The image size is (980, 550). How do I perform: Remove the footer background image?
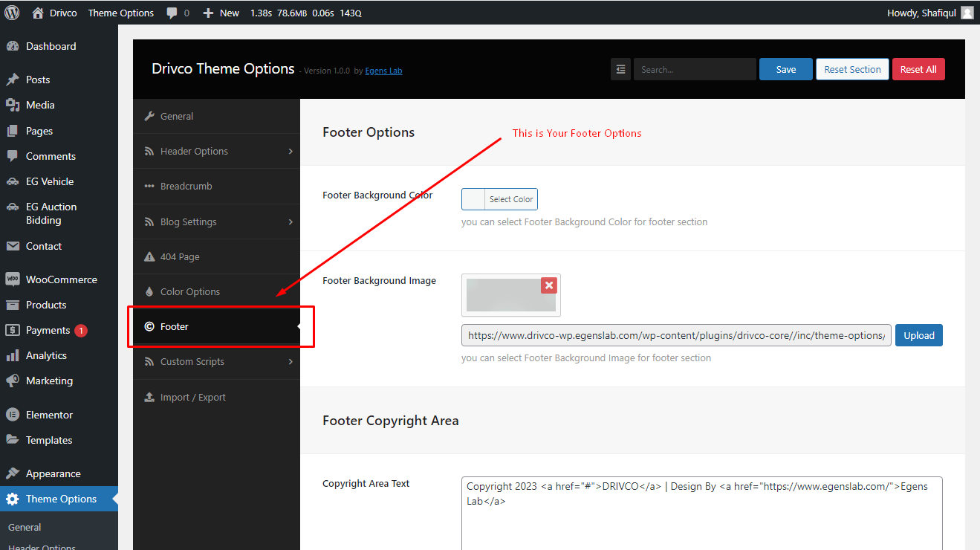[548, 285]
